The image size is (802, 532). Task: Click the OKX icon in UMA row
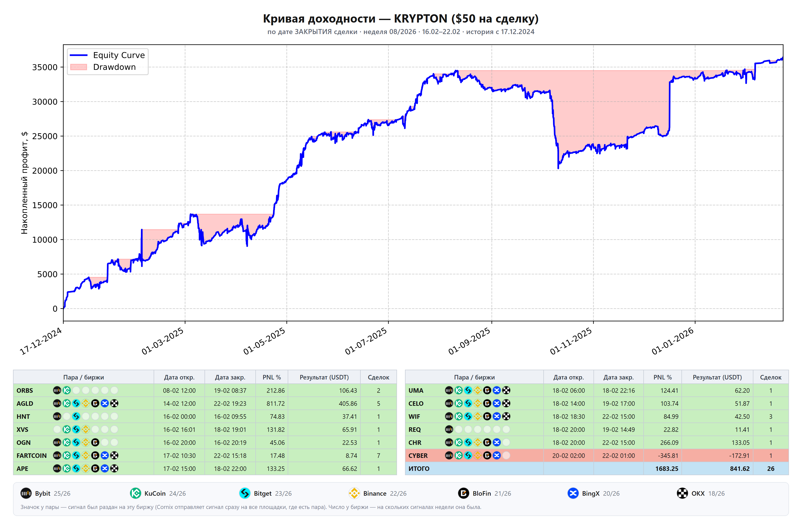point(506,390)
